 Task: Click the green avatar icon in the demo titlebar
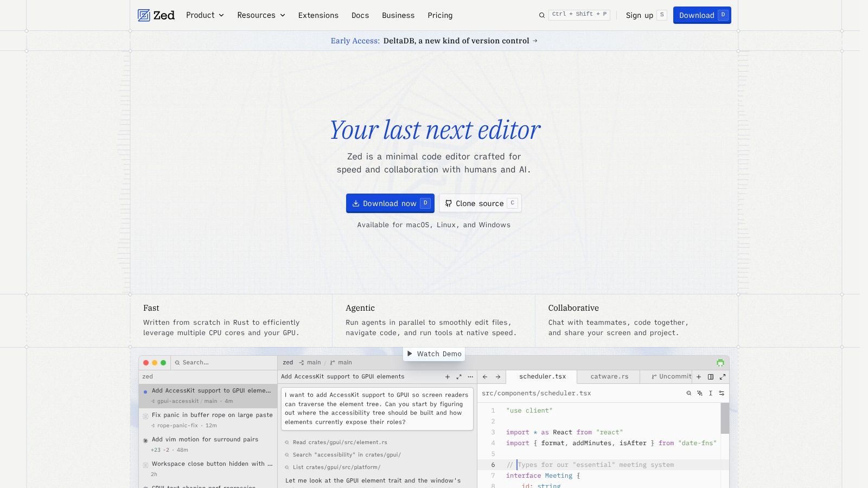tap(720, 363)
